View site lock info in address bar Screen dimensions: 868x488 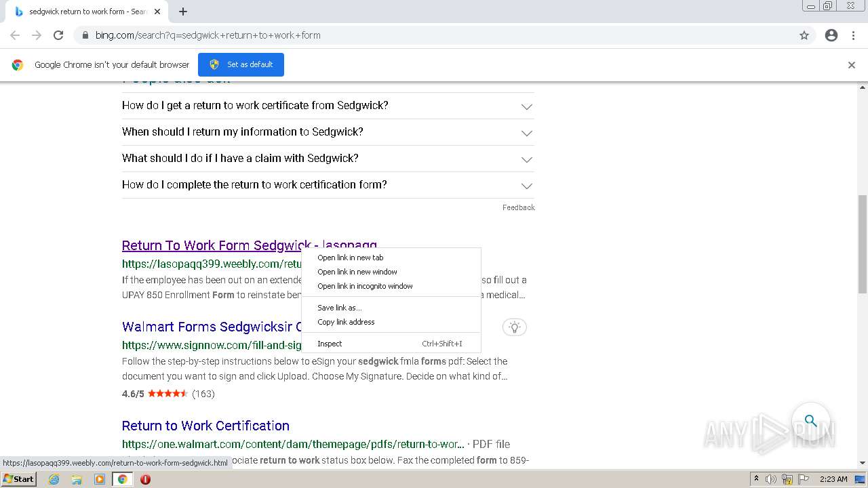85,35
